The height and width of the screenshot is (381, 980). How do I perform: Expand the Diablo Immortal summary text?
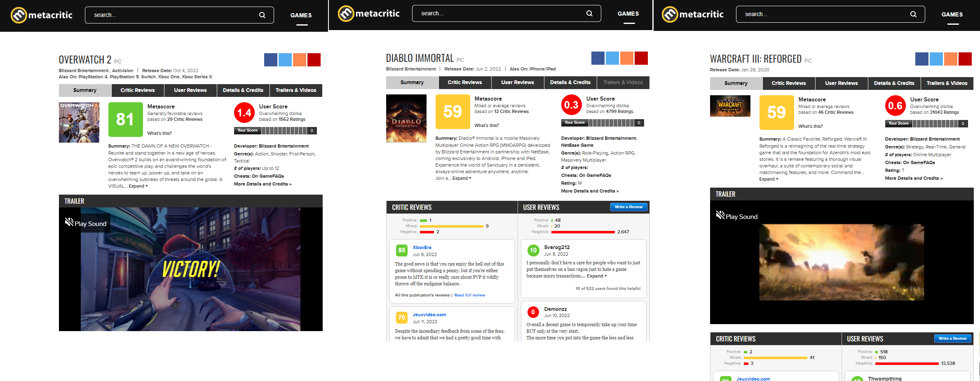462,179
